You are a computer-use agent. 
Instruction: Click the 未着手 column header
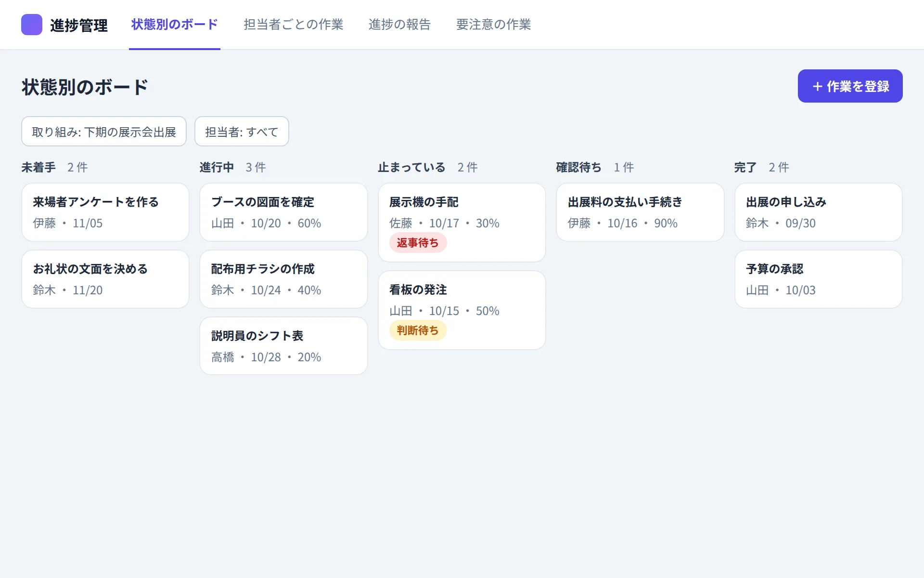(38, 167)
